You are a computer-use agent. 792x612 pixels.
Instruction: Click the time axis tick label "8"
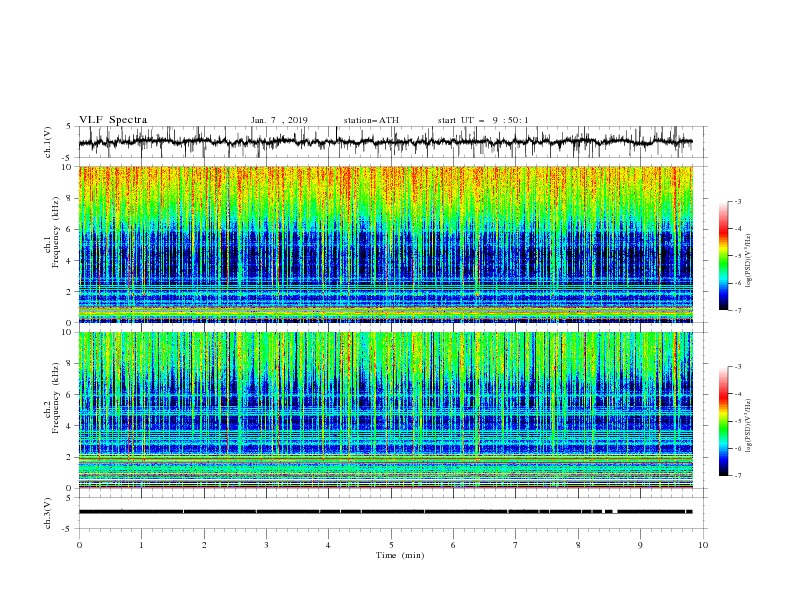(578, 545)
